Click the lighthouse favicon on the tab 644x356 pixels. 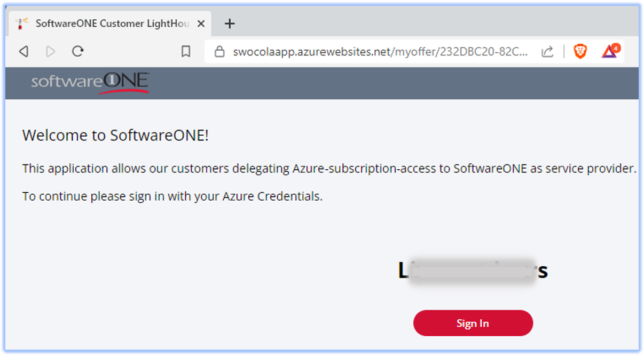[x=22, y=23]
